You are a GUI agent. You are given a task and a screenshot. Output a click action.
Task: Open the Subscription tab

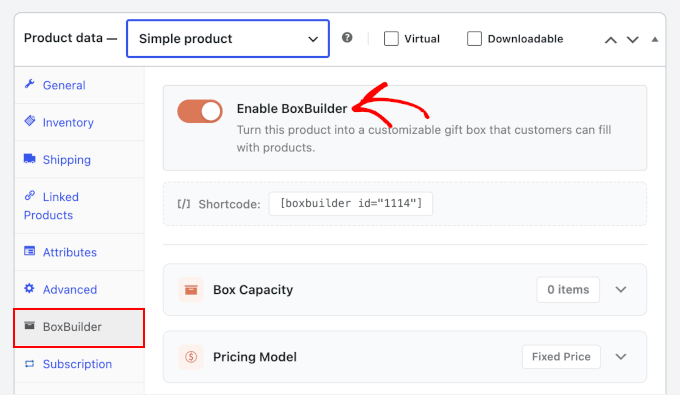click(x=79, y=364)
